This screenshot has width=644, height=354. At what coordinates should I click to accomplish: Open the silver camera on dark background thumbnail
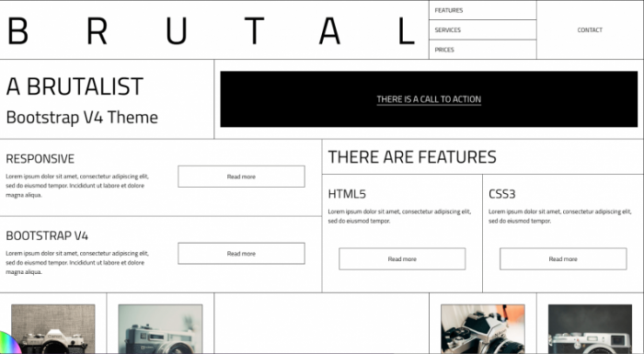[x=590, y=329]
